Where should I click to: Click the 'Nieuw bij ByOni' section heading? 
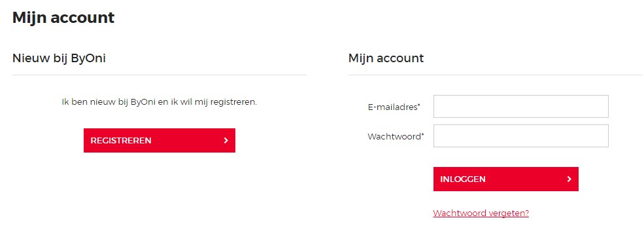(59, 58)
